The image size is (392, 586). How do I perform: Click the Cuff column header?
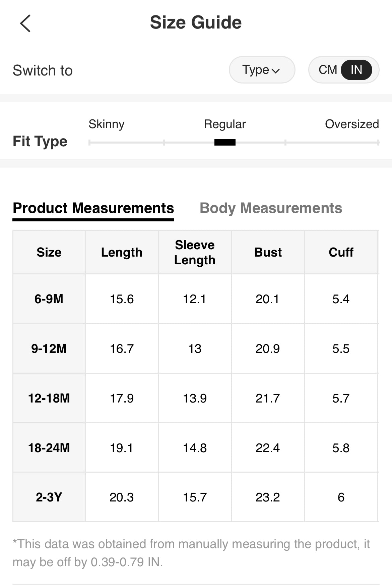coord(341,252)
